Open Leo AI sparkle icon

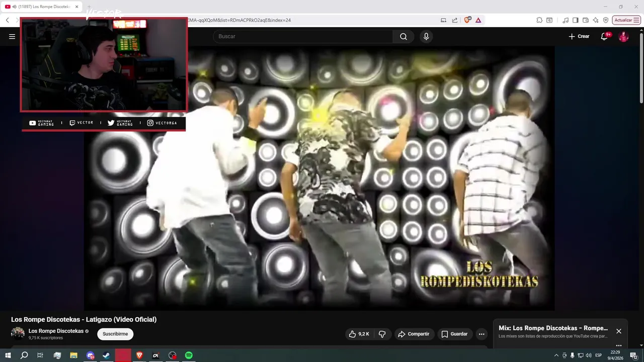point(596,20)
